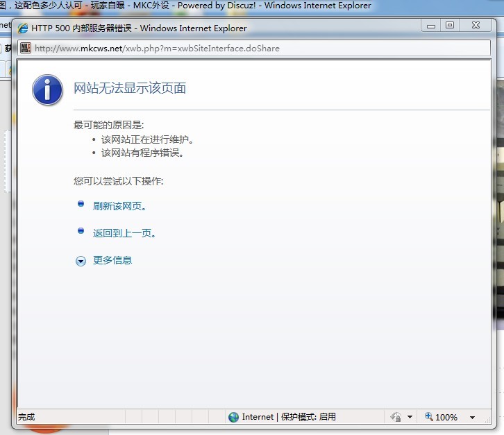504x435 pixels.
Task: Click the 100% zoom level text
Action: point(446,418)
